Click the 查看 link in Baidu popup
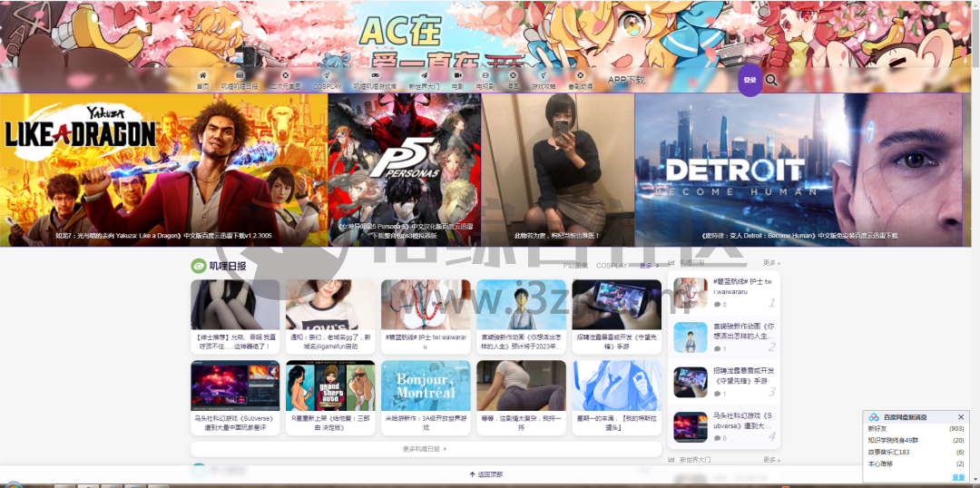The height and width of the screenshot is (488, 980). pos(958,477)
